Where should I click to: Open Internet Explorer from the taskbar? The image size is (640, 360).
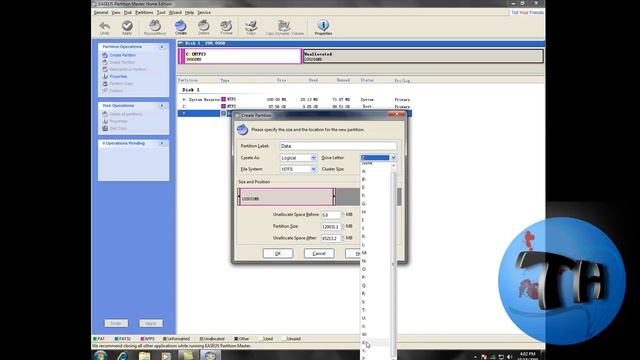[x=122, y=356]
